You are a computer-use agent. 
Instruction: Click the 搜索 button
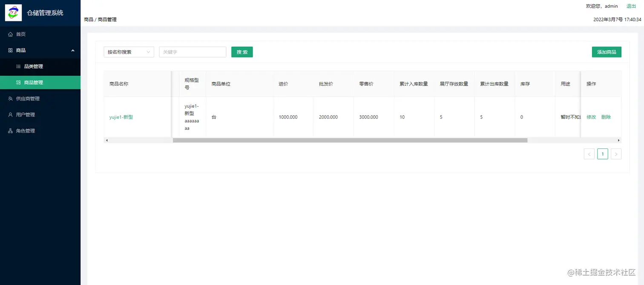(x=242, y=52)
